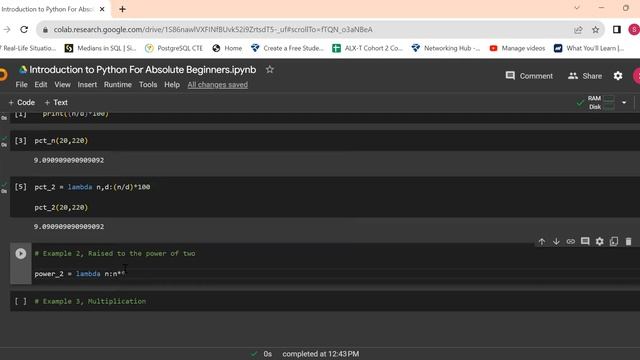This screenshot has width=640, height=360.
Task: Bookmark this page with the star icon
Action: tap(596, 30)
